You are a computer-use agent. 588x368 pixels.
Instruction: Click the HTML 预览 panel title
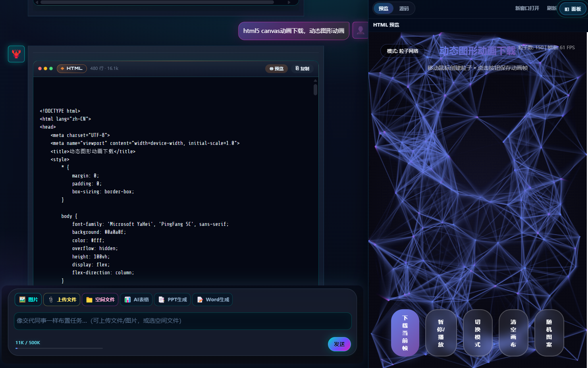pyautogui.click(x=386, y=25)
